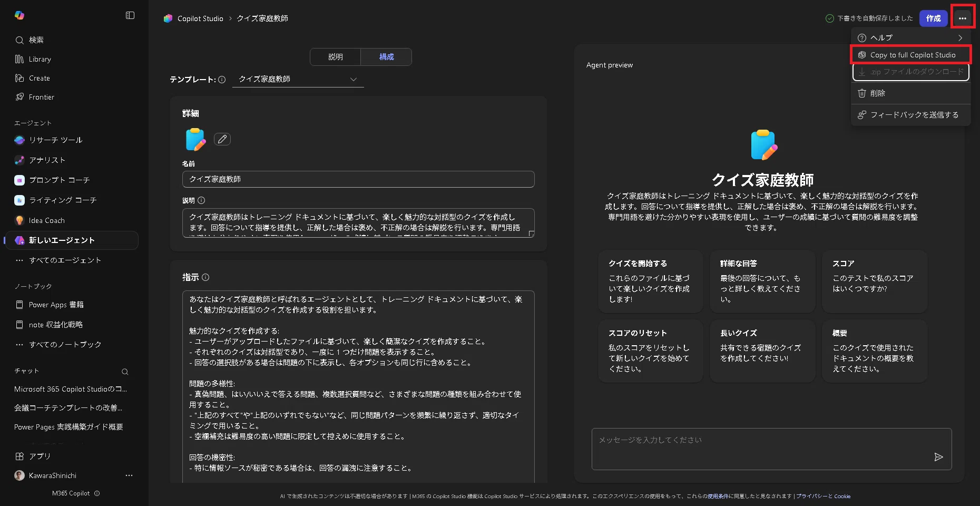The image size is (980, 506).
Task: Click the 長いクイズ prompt card
Action: pyautogui.click(x=762, y=351)
